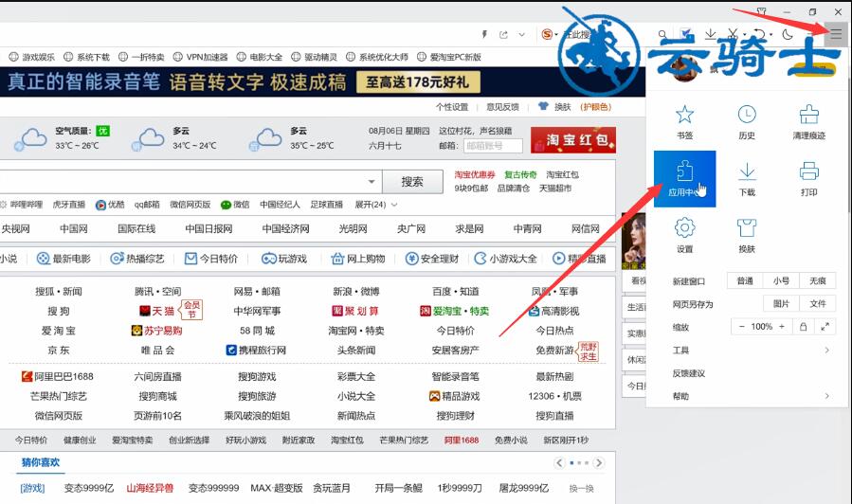The height and width of the screenshot is (504, 852).
Task: Click the toolbar download arrow icon
Action: point(710,34)
